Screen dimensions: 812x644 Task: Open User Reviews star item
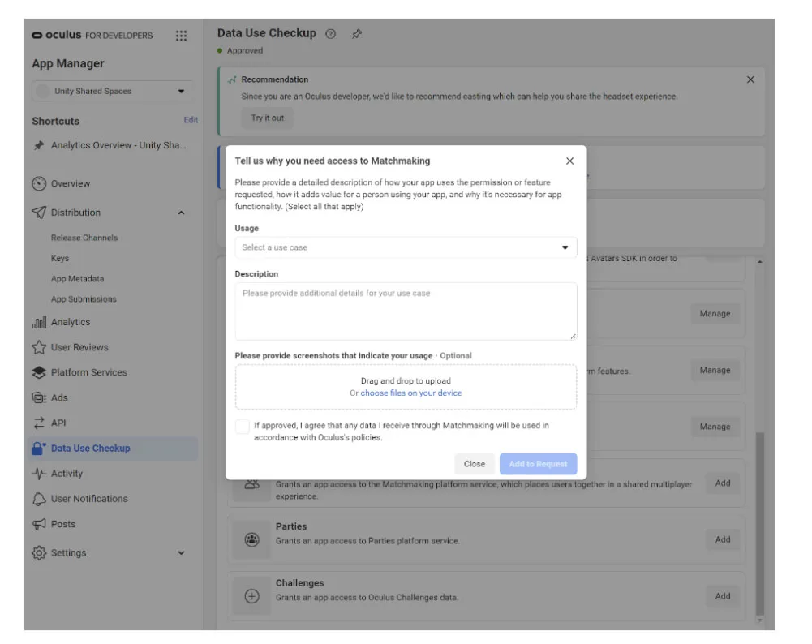(79, 347)
